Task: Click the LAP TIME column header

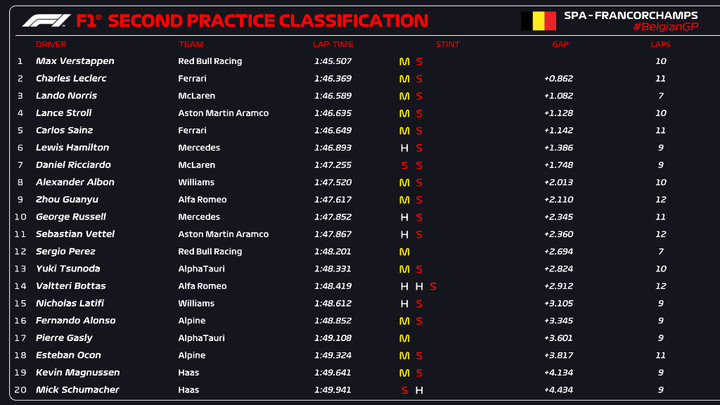Action: pos(333,45)
